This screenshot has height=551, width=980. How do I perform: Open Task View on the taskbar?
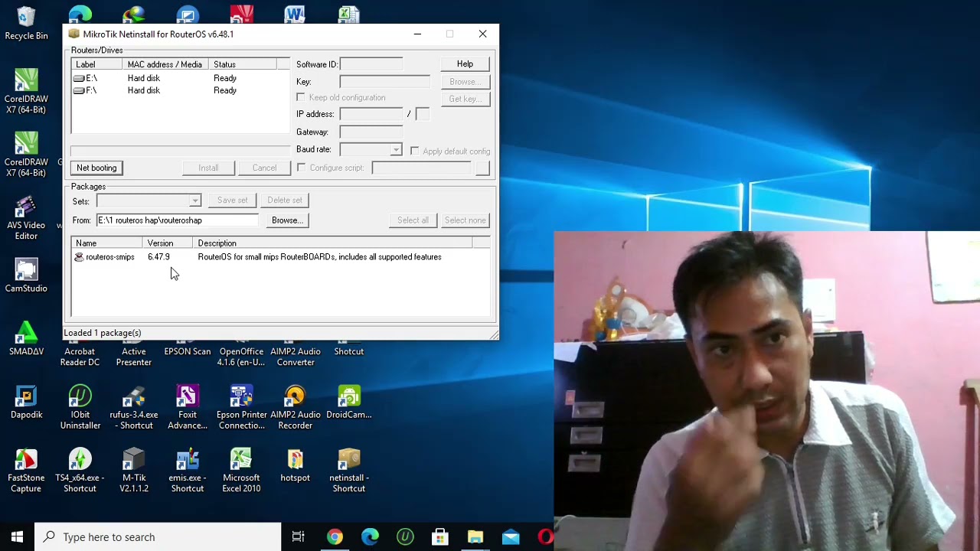click(x=299, y=536)
